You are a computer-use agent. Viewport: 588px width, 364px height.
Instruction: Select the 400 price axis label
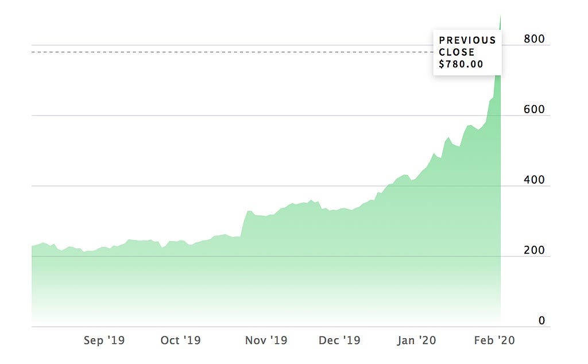pos(533,180)
